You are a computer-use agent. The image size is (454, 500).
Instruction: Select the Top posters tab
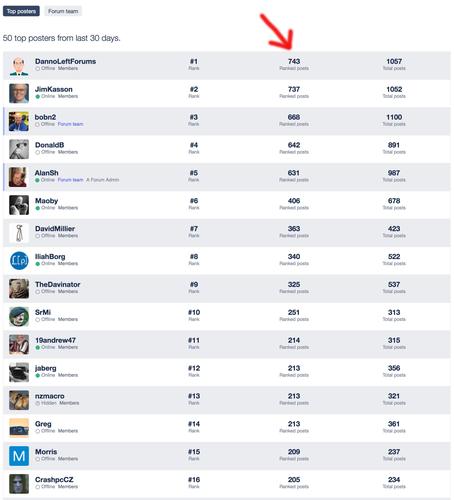[x=21, y=11]
